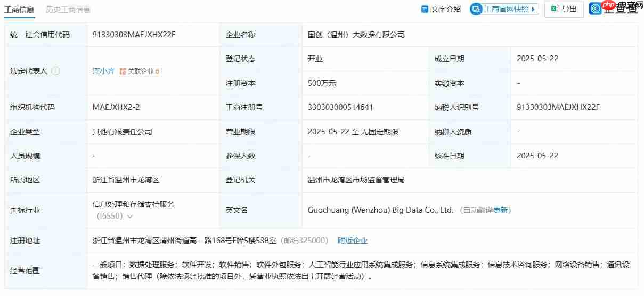
Task: Click the 文字介绍 button
Action: (441, 9)
